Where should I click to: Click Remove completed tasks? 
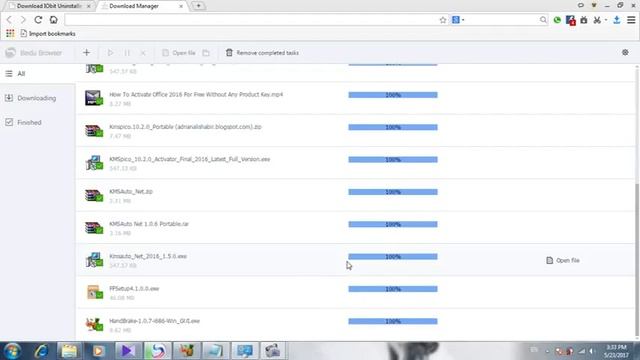(x=262, y=53)
